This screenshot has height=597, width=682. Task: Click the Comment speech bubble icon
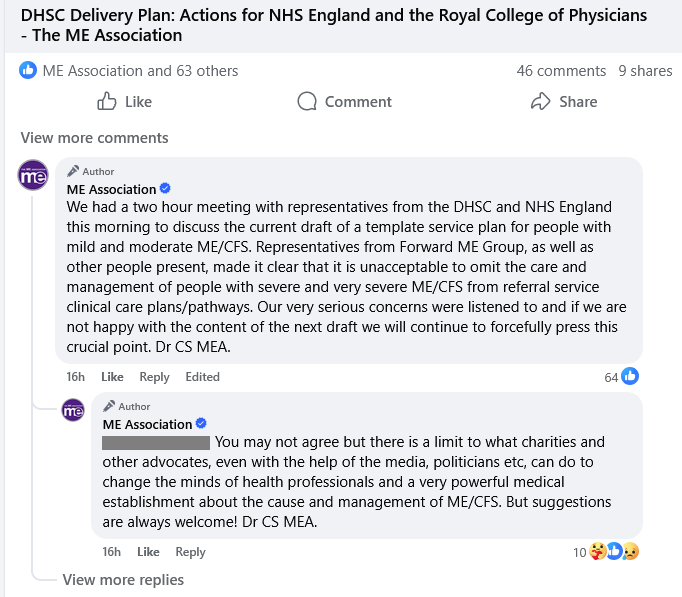pyautogui.click(x=307, y=101)
